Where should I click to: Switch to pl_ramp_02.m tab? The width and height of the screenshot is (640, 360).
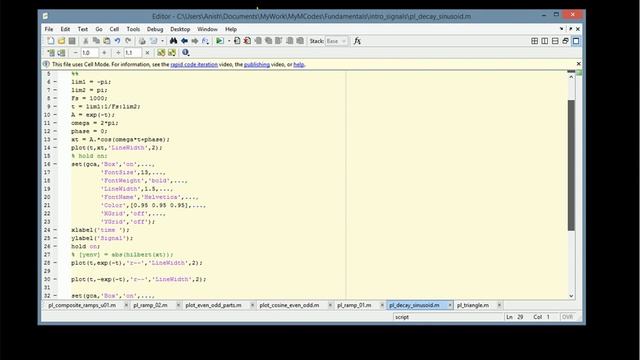150,305
